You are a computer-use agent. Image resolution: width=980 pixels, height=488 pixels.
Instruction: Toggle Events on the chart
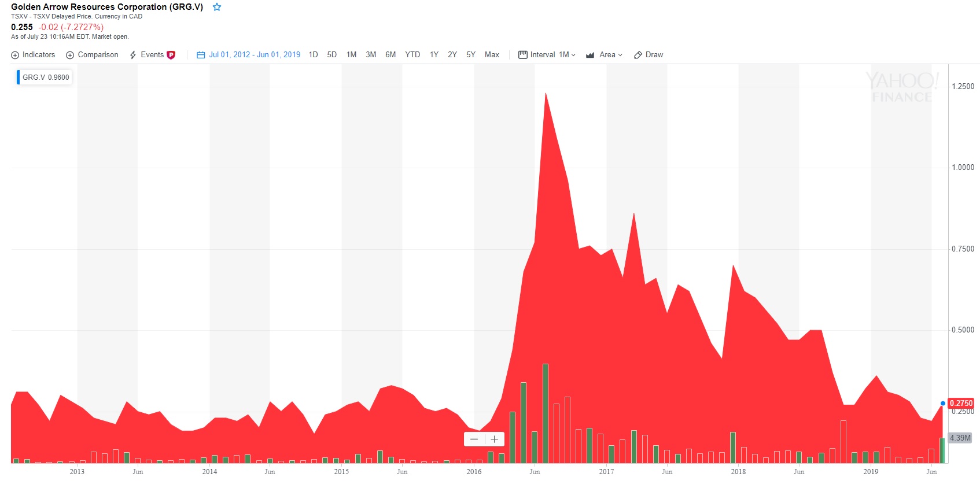[x=152, y=55]
